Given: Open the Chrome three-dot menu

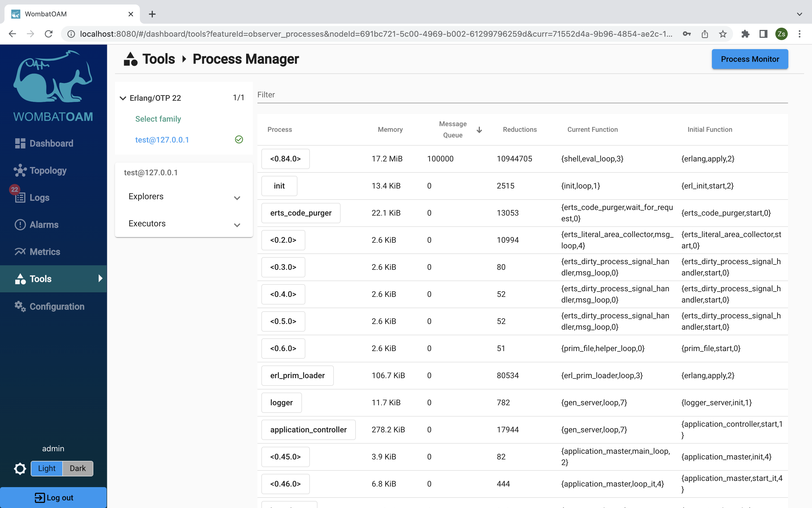Looking at the screenshot, I should 800,34.
